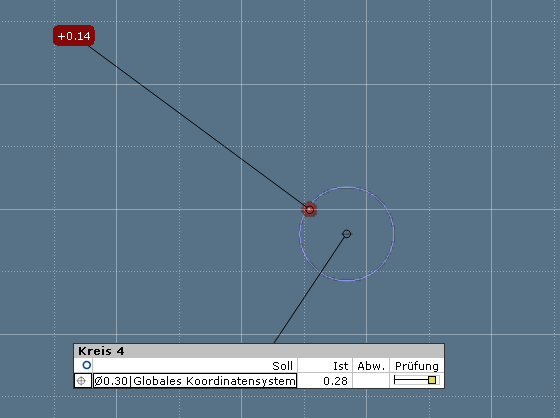This screenshot has width=560, height=418.
Task: Click the Kreis 4 label title bar
Action: [x=259, y=351]
